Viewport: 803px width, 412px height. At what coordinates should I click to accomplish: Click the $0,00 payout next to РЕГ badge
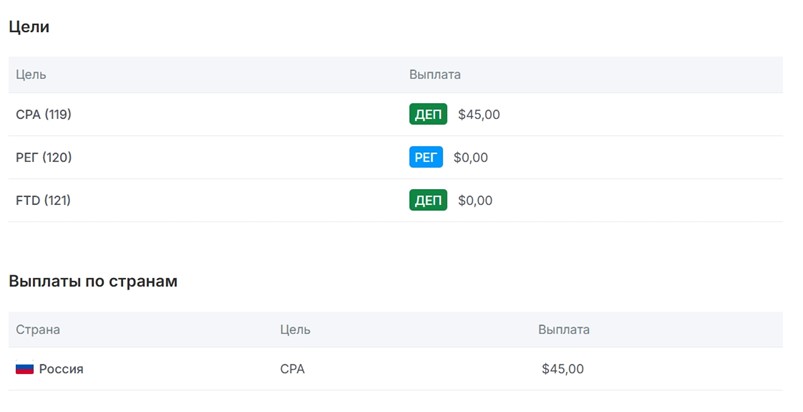(x=471, y=157)
